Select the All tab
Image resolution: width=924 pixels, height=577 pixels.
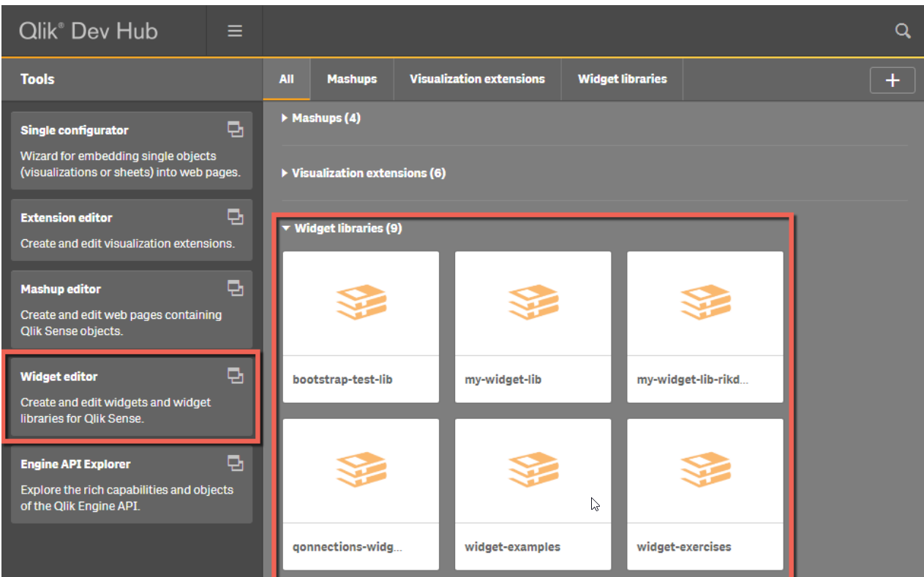[x=287, y=79]
